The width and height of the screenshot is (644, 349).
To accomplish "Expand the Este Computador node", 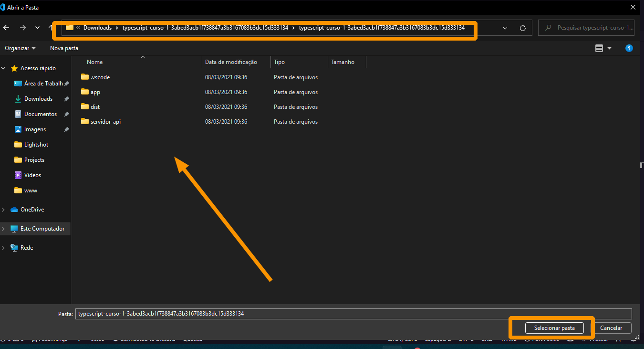I will click(x=4, y=229).
